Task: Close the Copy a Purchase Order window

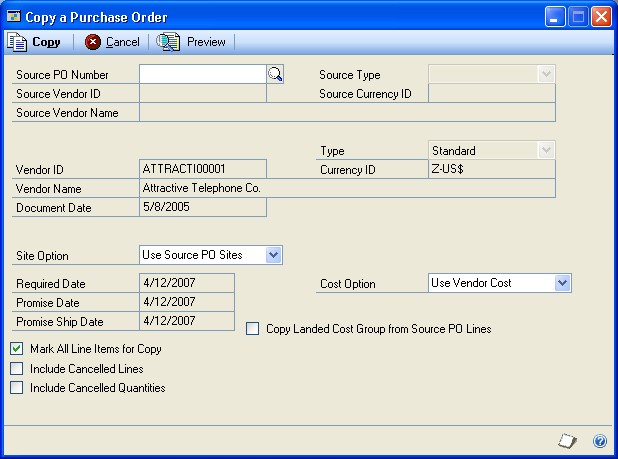Action: click(601, 17)
